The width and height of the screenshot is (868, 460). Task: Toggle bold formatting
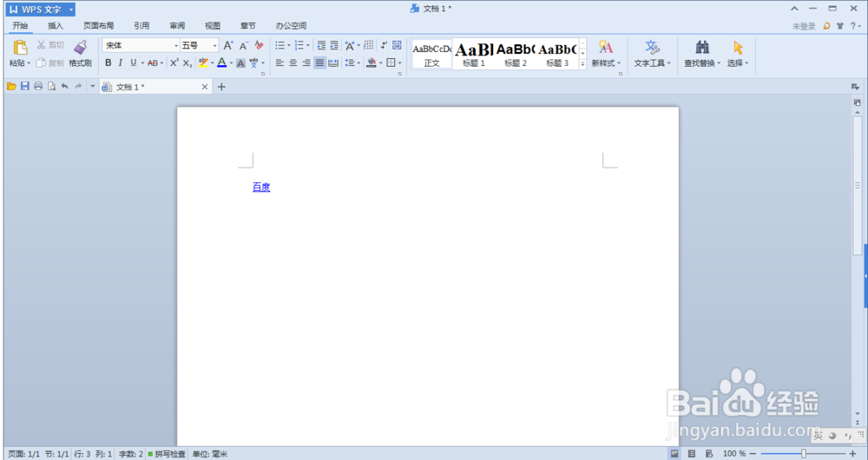pos(108,63)
